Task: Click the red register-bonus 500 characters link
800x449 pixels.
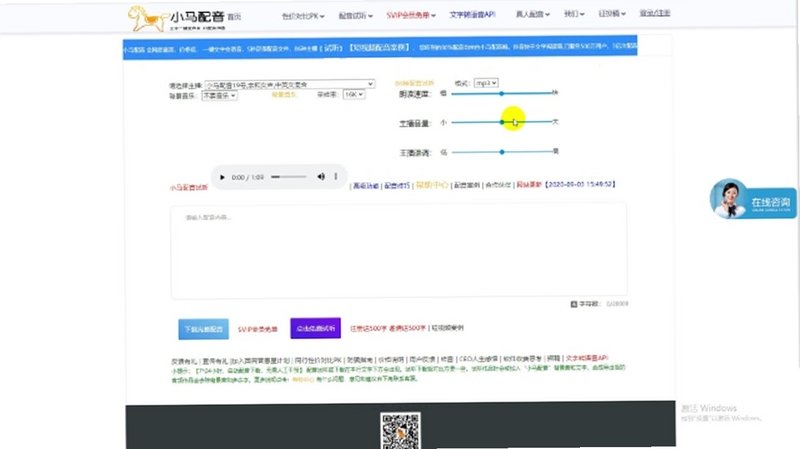Action: coord(368,329)
